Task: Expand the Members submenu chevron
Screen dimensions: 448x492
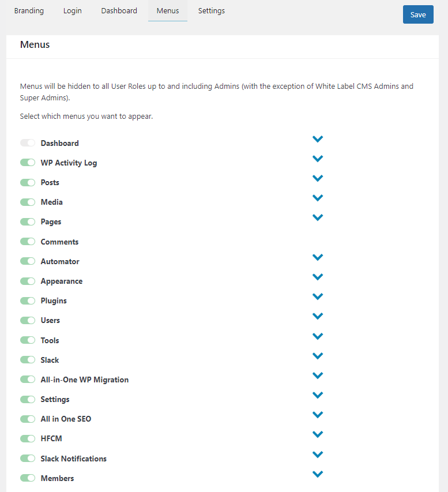Action: (x=318, y=474)
